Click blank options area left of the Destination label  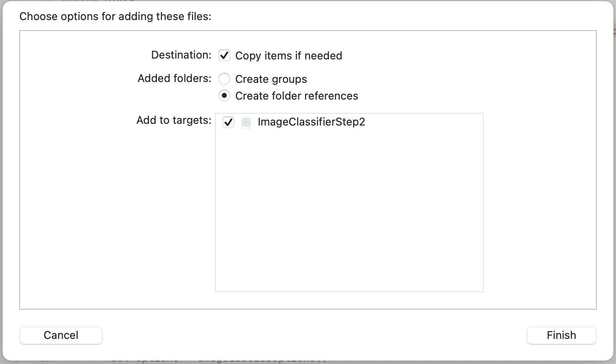tap(84, 55)
